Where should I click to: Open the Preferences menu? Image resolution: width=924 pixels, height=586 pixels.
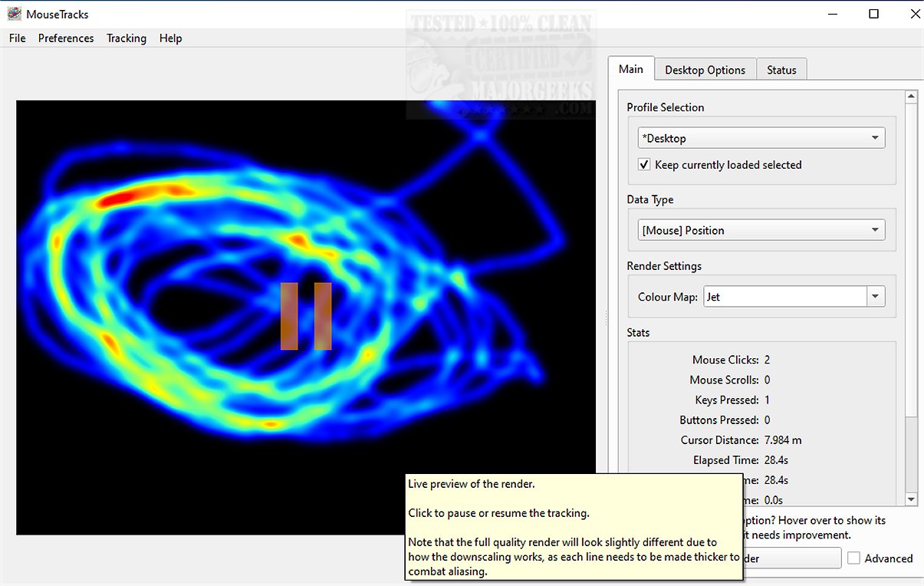66,38
